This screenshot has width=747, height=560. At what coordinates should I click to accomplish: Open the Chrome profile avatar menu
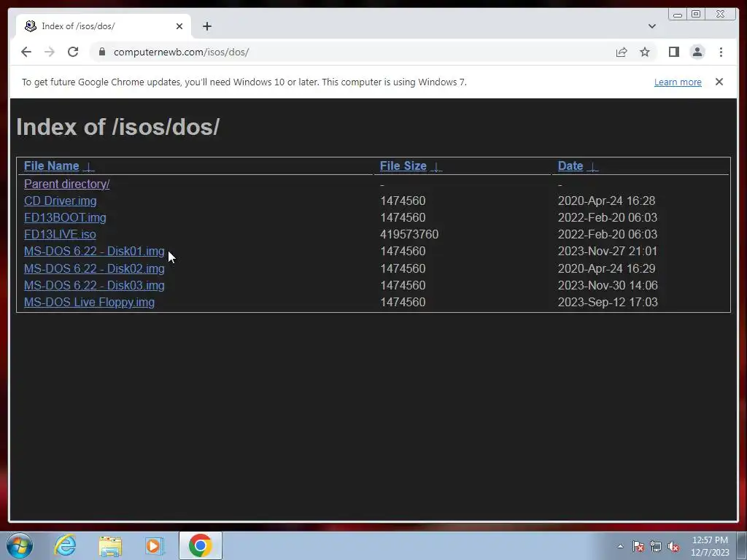click(x=697, y=52)
